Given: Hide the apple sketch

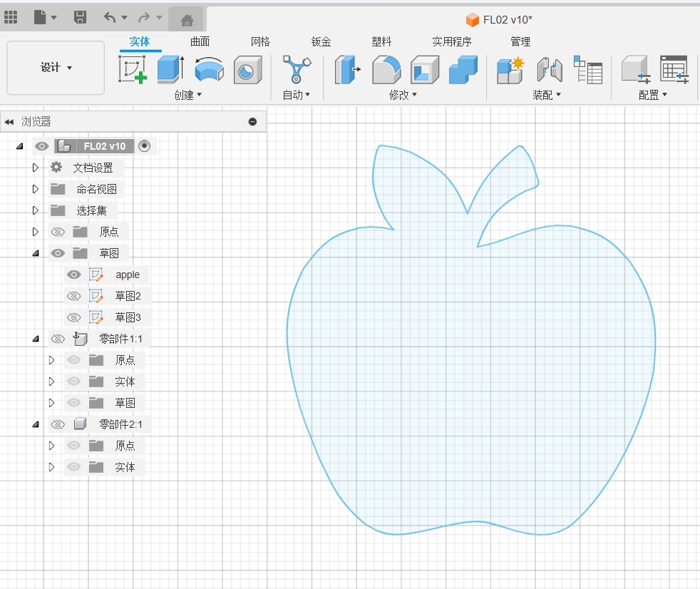Looking at the screenshot, I should tap(73, 275).
